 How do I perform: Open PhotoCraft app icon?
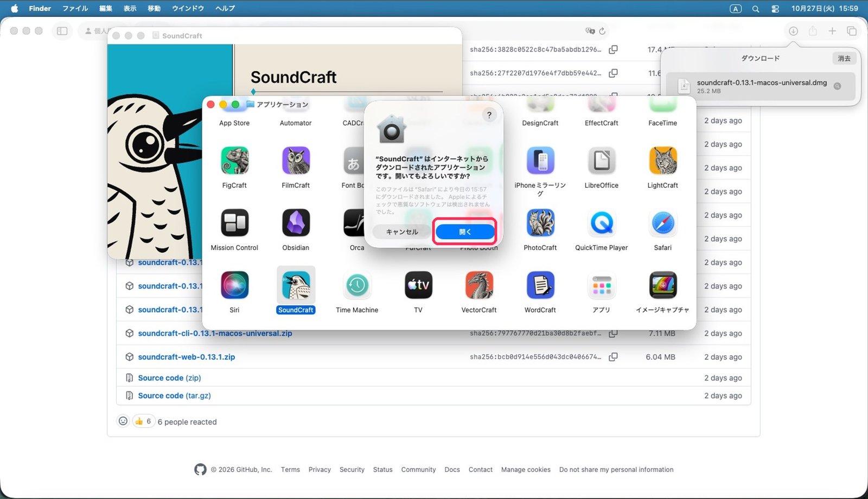coord(540,223)
